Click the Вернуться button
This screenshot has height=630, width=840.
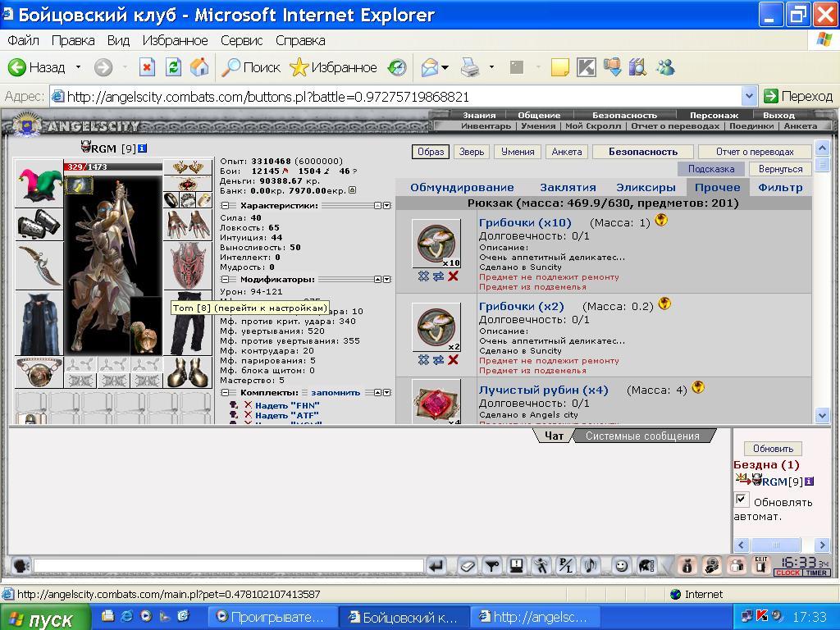click(781, 169)
